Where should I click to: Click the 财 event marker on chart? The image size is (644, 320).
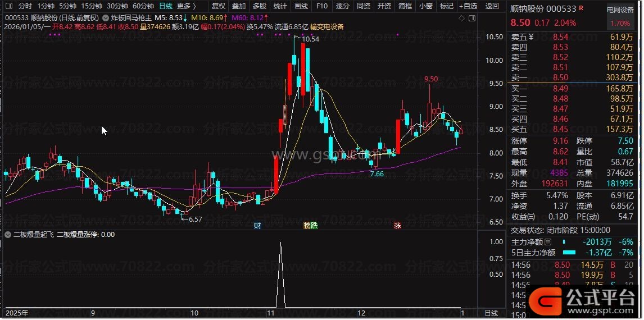(257, 226)
